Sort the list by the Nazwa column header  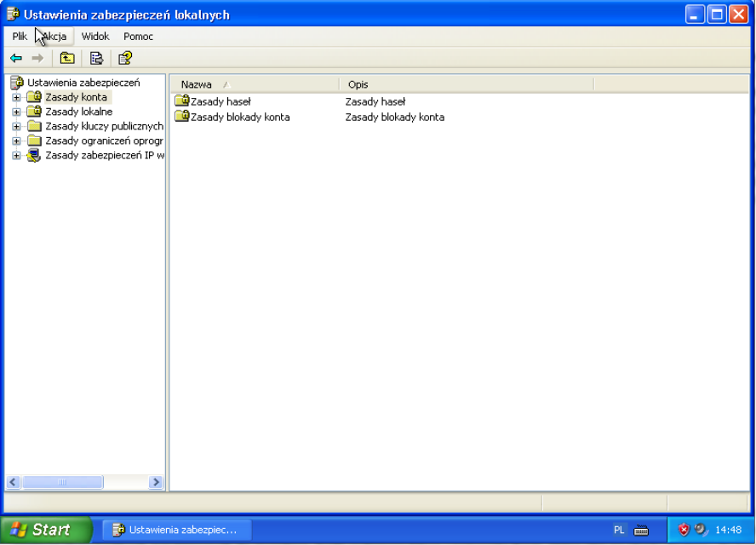click(254, 84)
